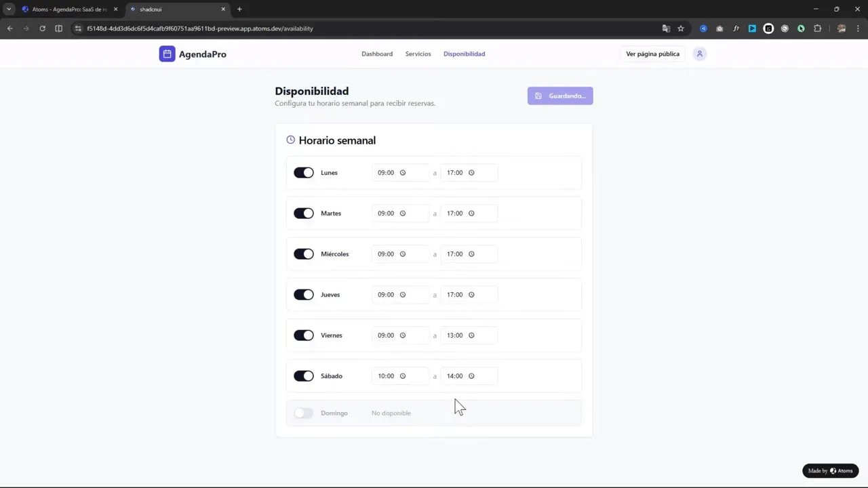The height and width of the screenshot is (488, 868).
Task: Click Made by Atoms badge
Action: tap(831, 470)
